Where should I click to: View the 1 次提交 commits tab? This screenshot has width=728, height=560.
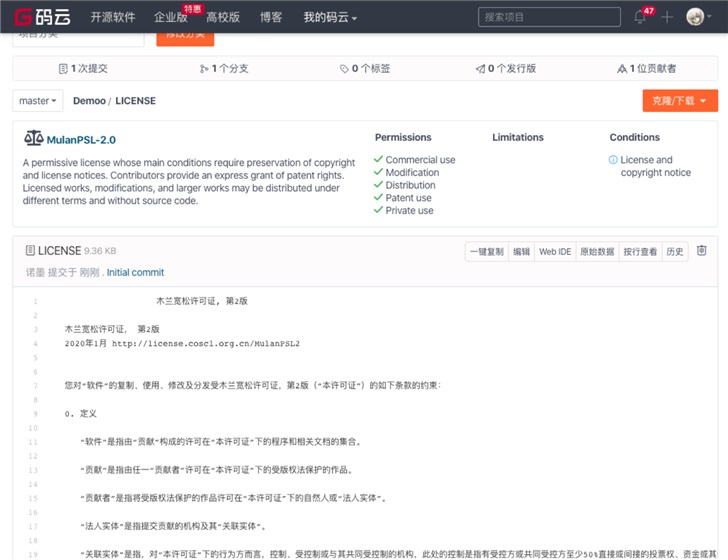click(83, 68)
